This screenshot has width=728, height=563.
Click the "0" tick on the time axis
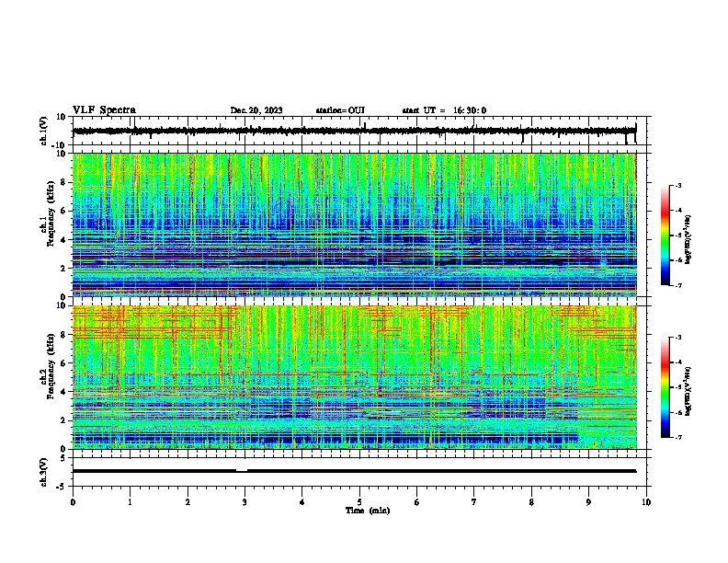pyautogui.click(x=73, y=502)
